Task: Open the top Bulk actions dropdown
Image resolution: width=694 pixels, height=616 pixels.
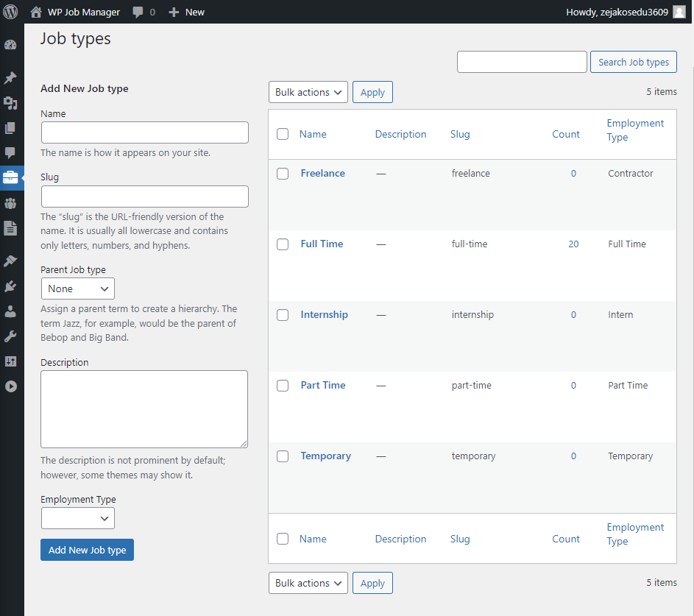Action: (308, 92)
